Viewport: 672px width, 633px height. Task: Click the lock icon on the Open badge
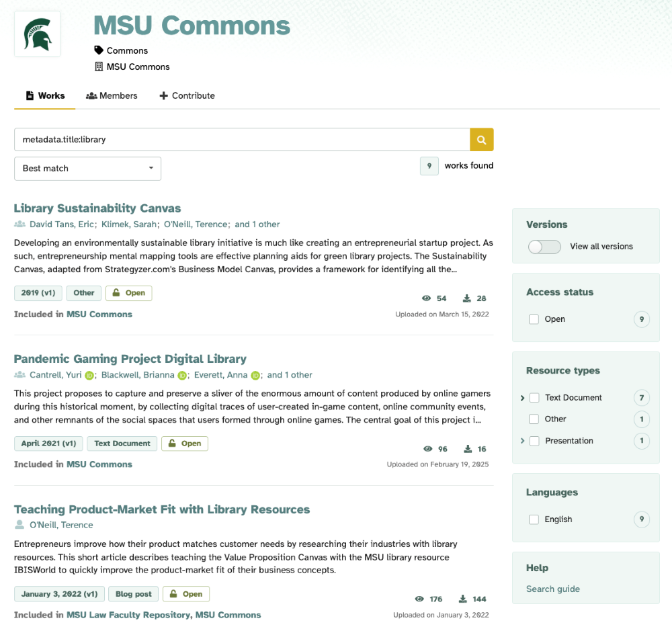pyautogui.click(x=117, y=293)
